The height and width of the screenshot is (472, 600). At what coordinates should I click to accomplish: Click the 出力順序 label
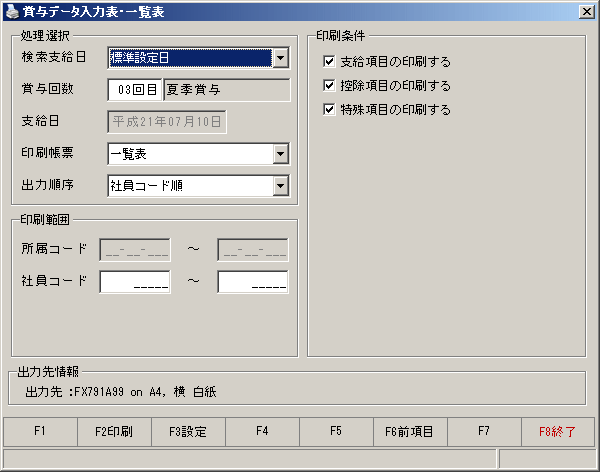coord(47,185)
